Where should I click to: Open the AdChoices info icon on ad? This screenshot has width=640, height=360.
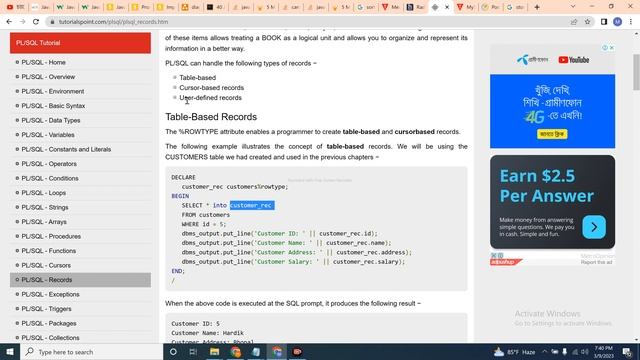coord(605,48)
